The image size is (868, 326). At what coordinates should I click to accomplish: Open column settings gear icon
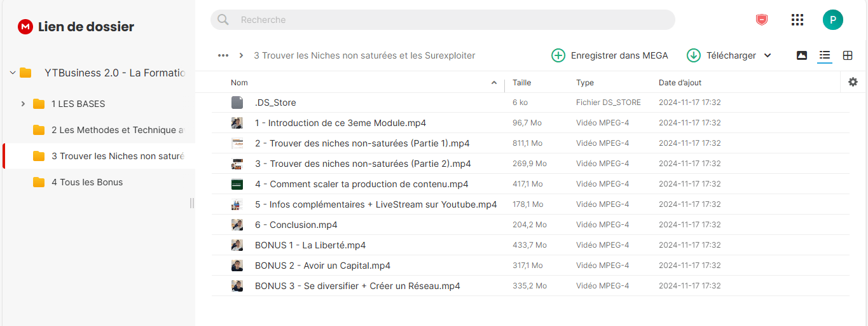click(853, 82)
